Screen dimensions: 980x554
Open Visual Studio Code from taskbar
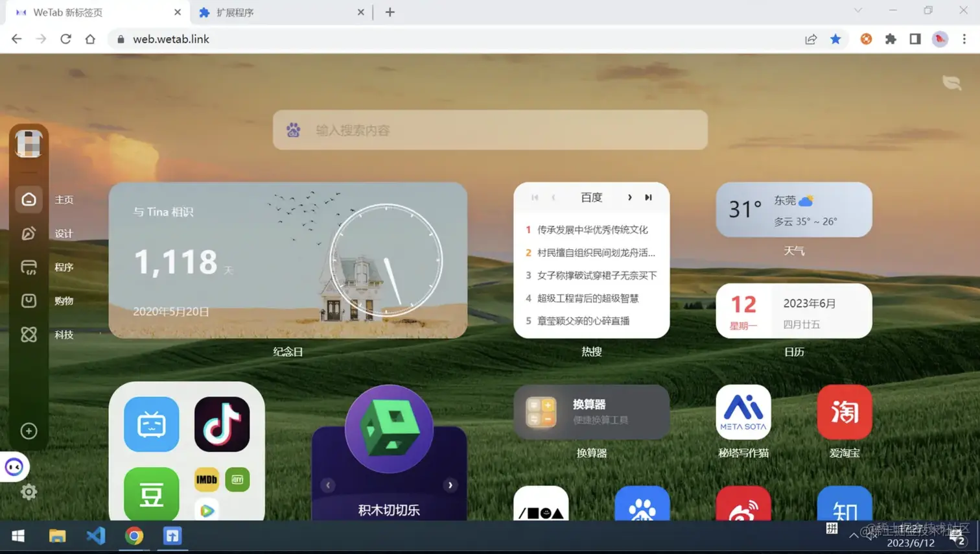click(95, 536)
